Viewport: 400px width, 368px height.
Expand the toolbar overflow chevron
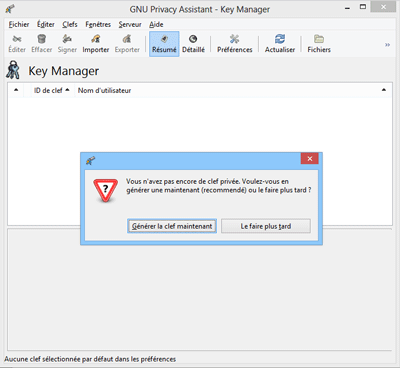[x=387, y=45]
